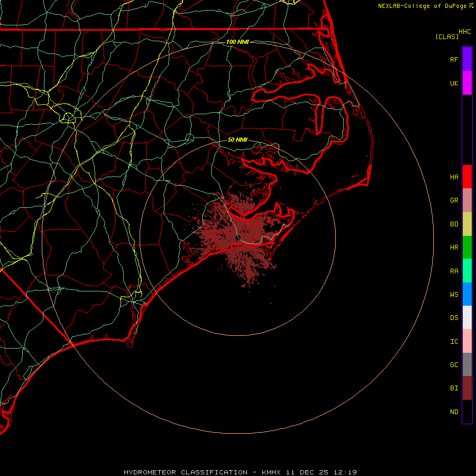Click the WS blue legend swatch

(467, 294)
